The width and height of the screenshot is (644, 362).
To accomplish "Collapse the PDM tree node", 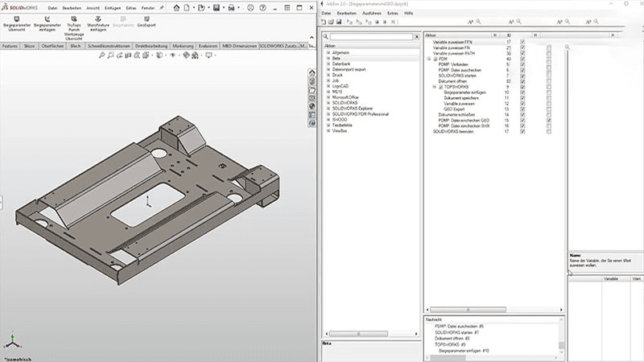I will coord(429,59).
